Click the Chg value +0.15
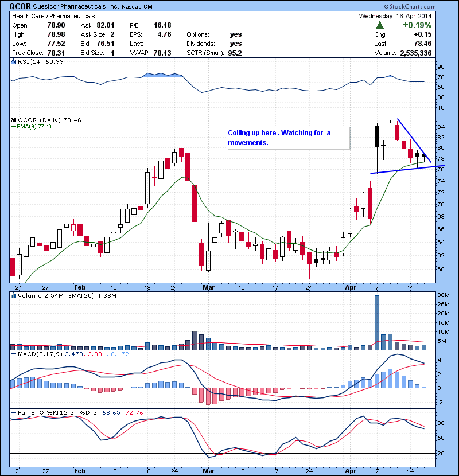459x476 pixels. [x=423, y=34]
